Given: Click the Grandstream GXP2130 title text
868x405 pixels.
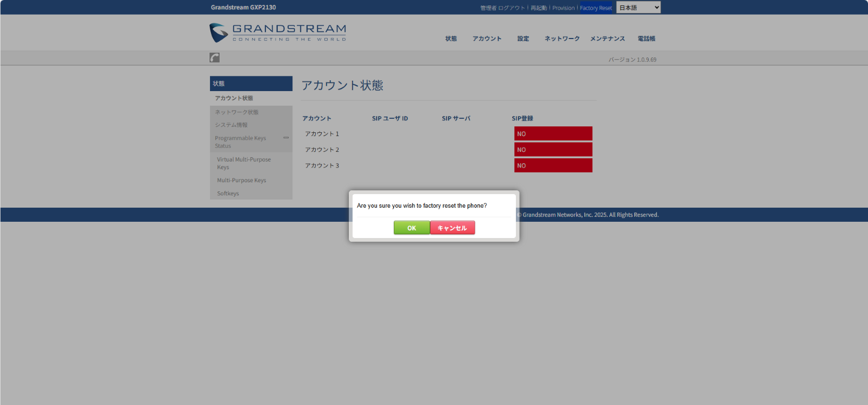Looking at the screenshot, I should coord(244,8).
